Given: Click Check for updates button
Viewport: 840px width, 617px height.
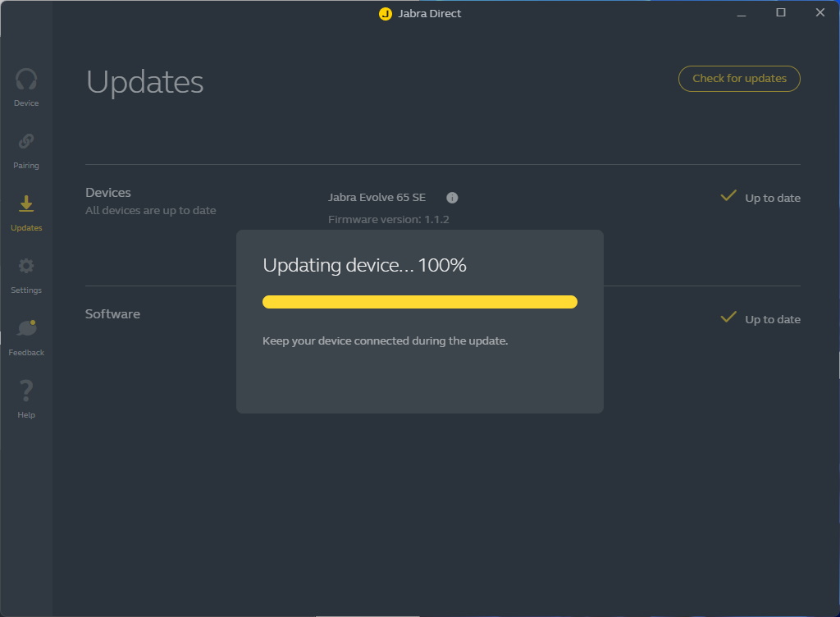Looking at the screenshot, I should coord(739,79).
